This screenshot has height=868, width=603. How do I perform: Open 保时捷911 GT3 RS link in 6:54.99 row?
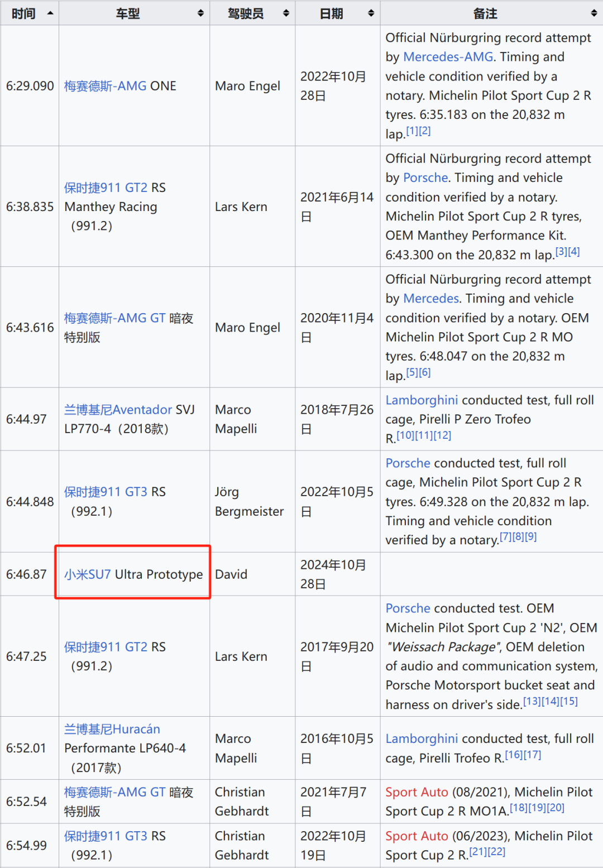click(106, 836)
